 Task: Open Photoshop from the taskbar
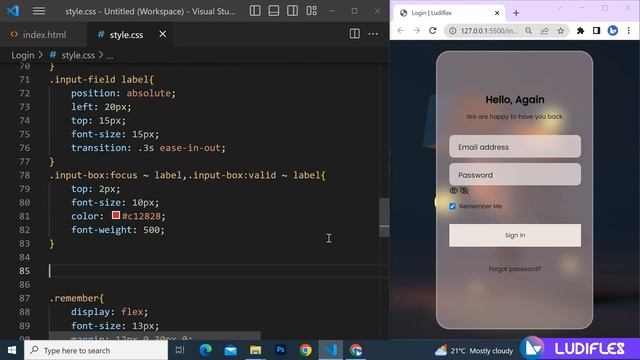pos(280,350)
